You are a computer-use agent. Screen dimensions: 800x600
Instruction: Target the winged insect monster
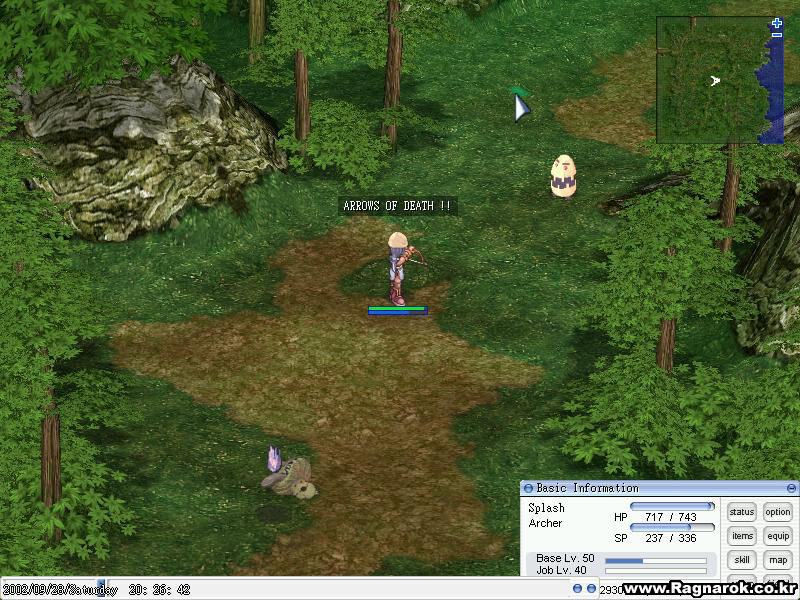288,472
